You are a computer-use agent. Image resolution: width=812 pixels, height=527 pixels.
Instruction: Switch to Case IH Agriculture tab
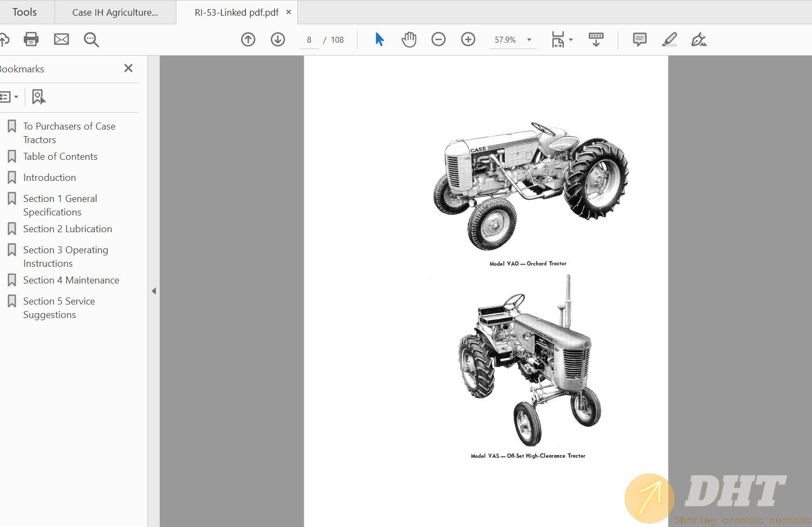pos(115,12)
